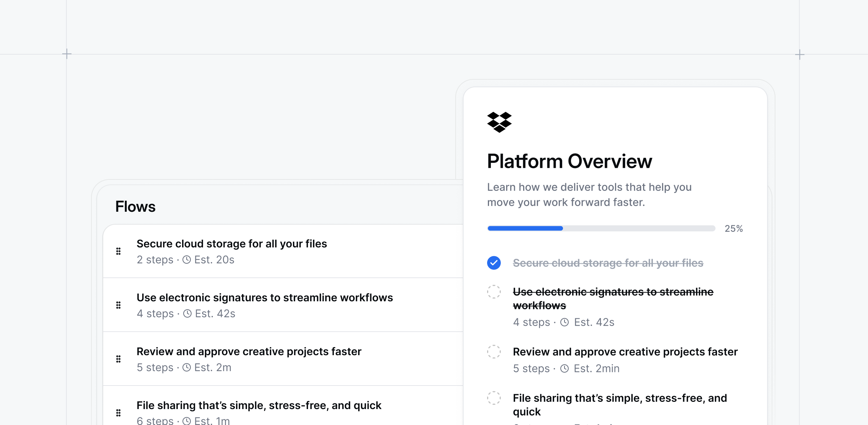Click the Platform Overview heading
Viewport: 868px width, 425px height.
click(569, 161)
